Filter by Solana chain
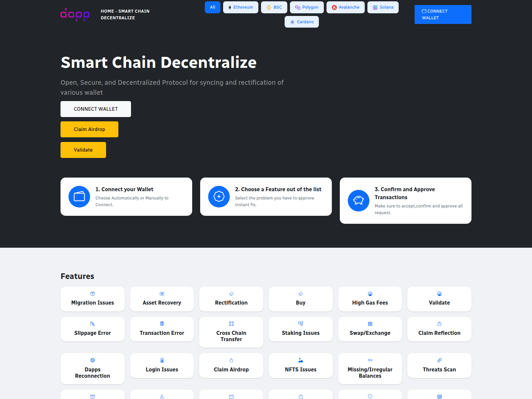This screenshot has height=399, width=532. [x=383, y=7]
